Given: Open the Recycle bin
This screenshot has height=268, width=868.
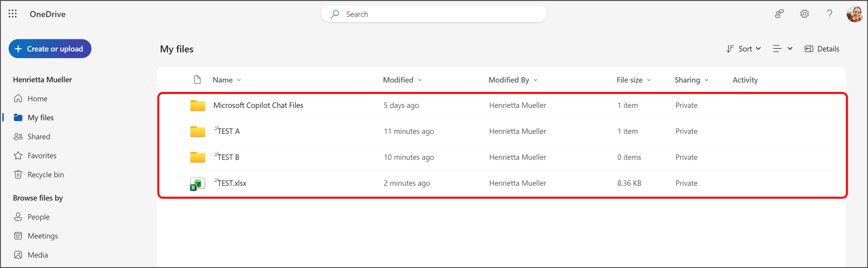Looking at the screenshot, I should click(x=45, y=175).
